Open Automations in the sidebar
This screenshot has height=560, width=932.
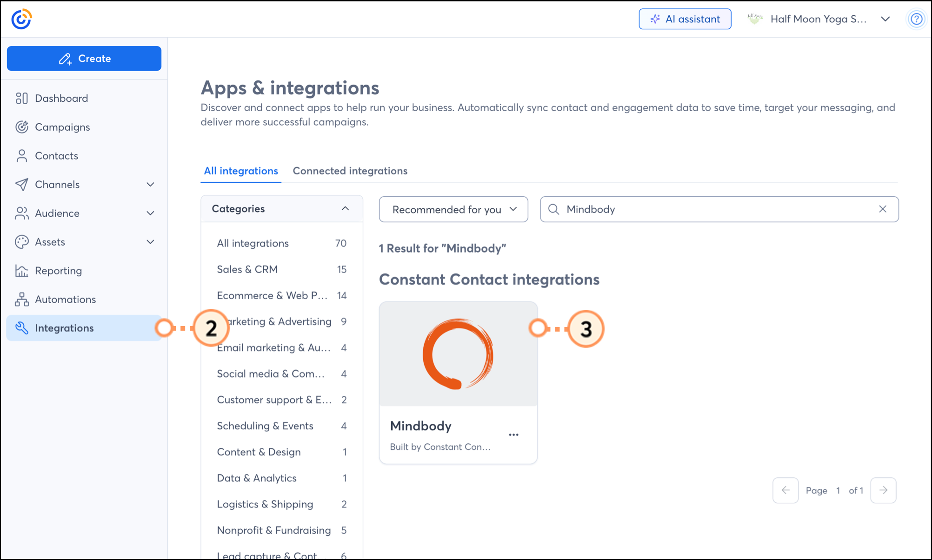pos(65,300)
